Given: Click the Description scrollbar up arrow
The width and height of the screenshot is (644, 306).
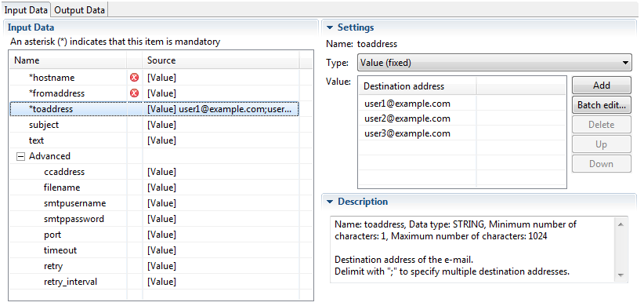Looking at the screenshot, I should pos(620,224).
